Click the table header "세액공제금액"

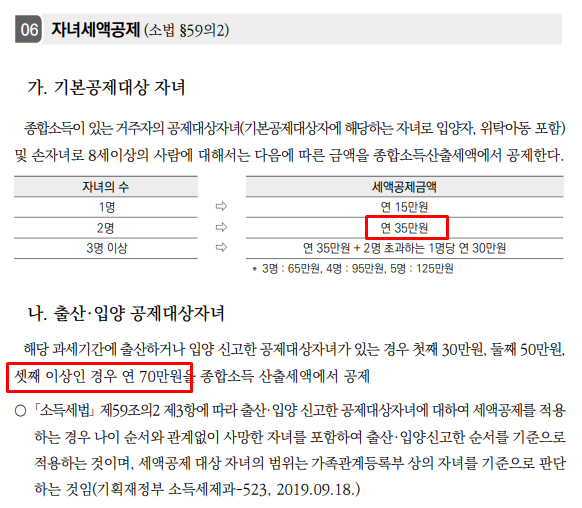click(x=404, y=187)
